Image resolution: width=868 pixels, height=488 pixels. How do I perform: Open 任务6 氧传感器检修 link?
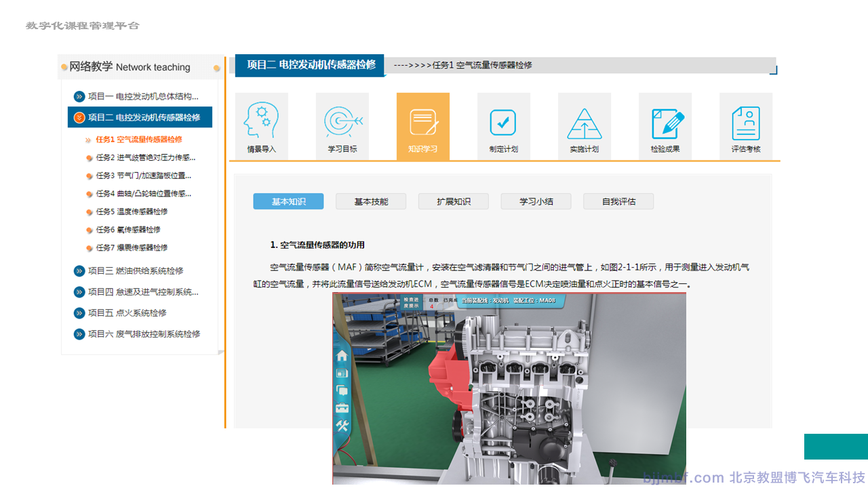[127, 230]
